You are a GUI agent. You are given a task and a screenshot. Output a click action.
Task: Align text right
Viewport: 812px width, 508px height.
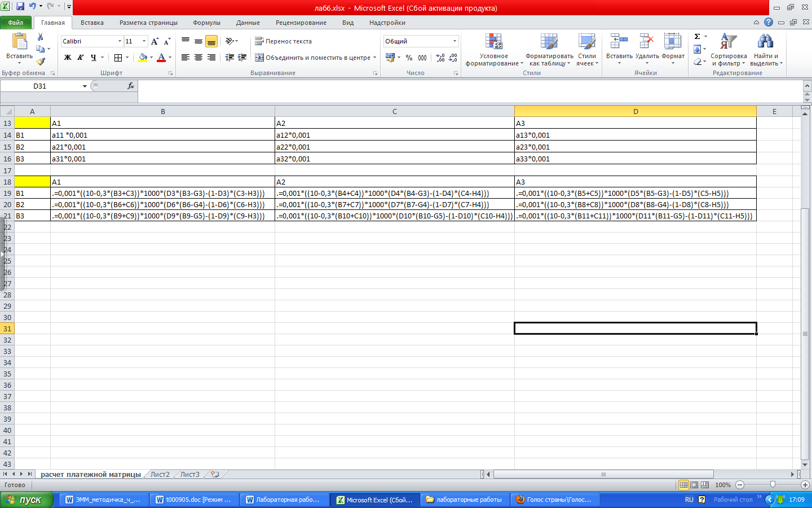pos(211,58)
